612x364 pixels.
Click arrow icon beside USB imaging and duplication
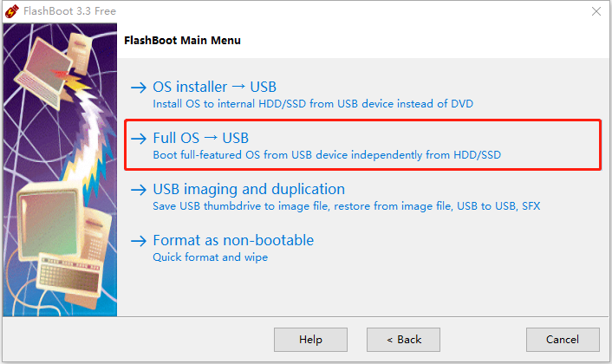point(139,190)
